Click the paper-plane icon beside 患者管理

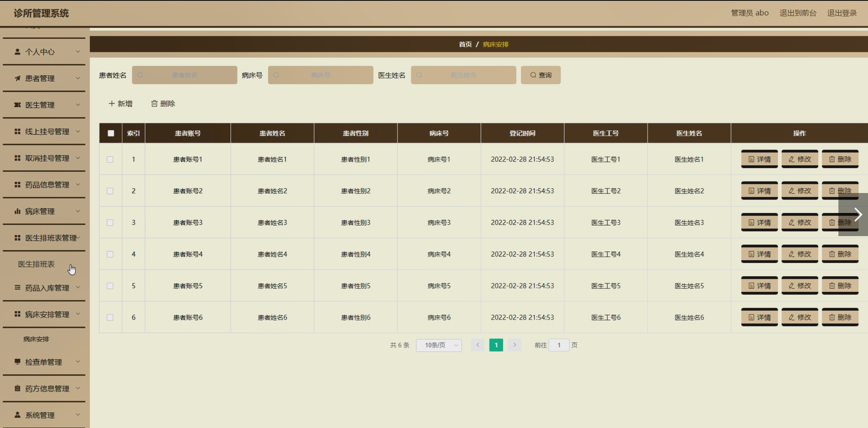pos(17,78)
